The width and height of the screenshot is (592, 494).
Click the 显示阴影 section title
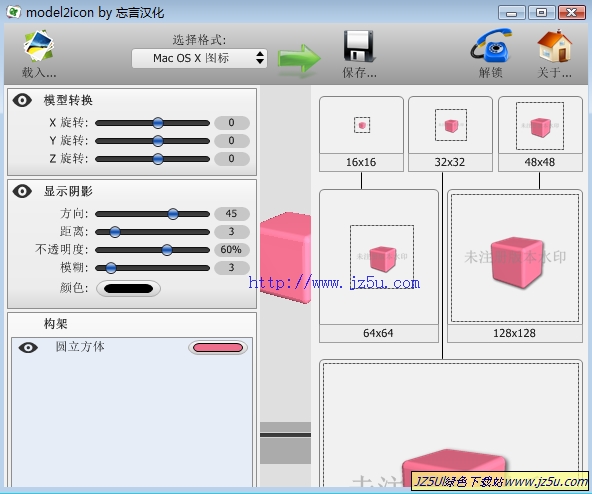point(68,191)
